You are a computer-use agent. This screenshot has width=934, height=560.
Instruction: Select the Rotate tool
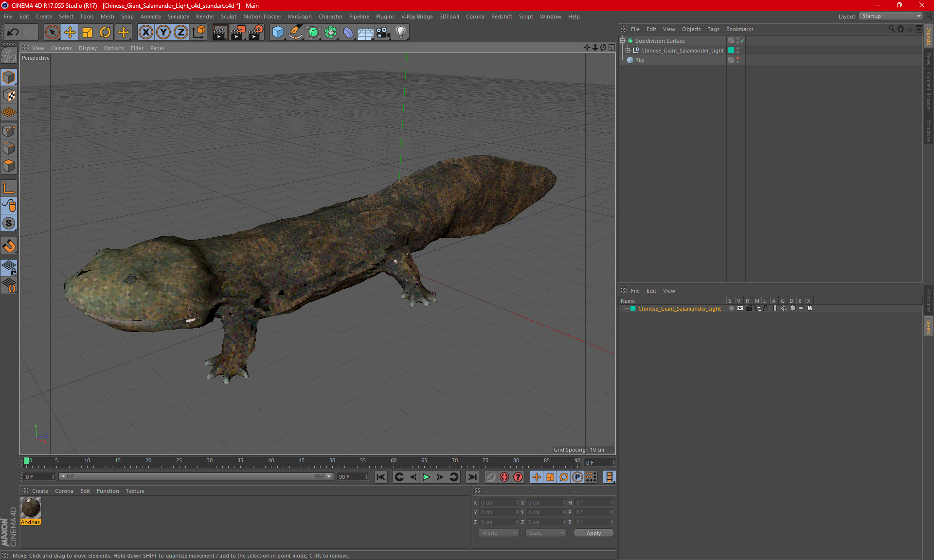[105, 33]
